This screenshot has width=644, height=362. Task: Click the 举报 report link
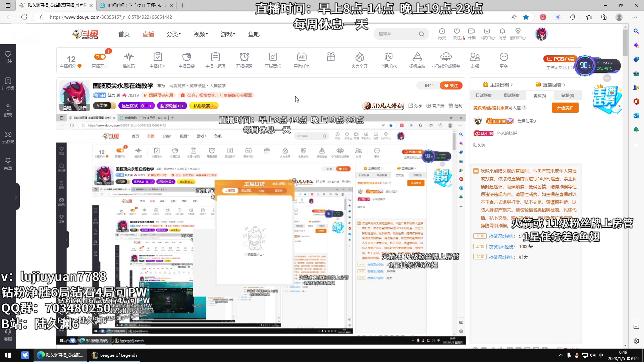coord(161,86)
